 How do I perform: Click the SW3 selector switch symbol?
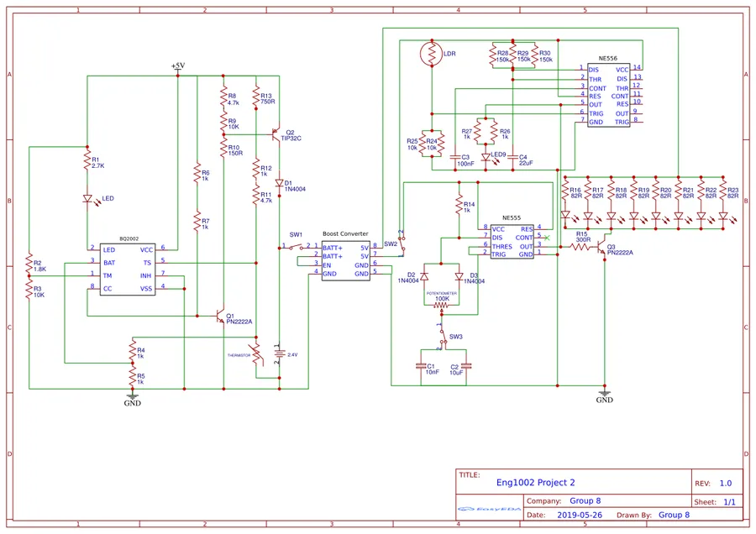click(x=442, y=338)
